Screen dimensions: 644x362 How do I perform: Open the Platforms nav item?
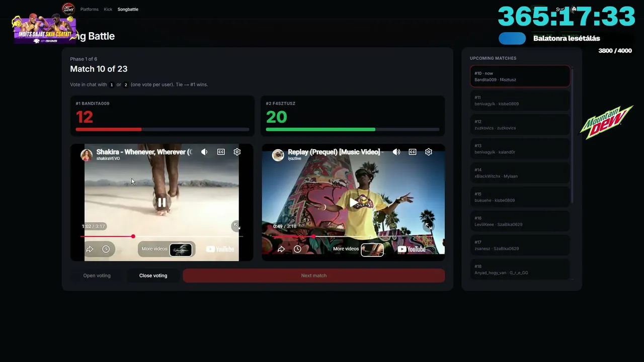coord(90,9)
